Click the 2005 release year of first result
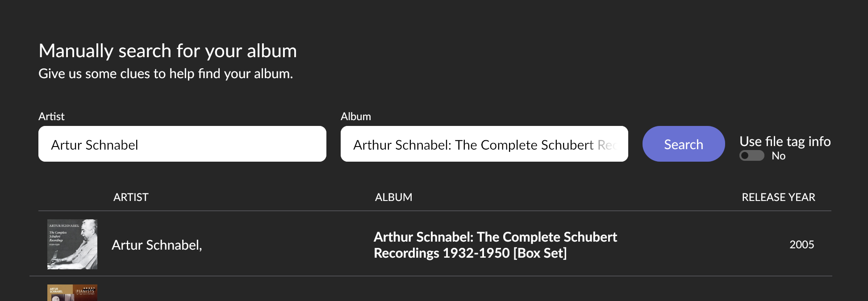868x301 pixels. [801, 245]
